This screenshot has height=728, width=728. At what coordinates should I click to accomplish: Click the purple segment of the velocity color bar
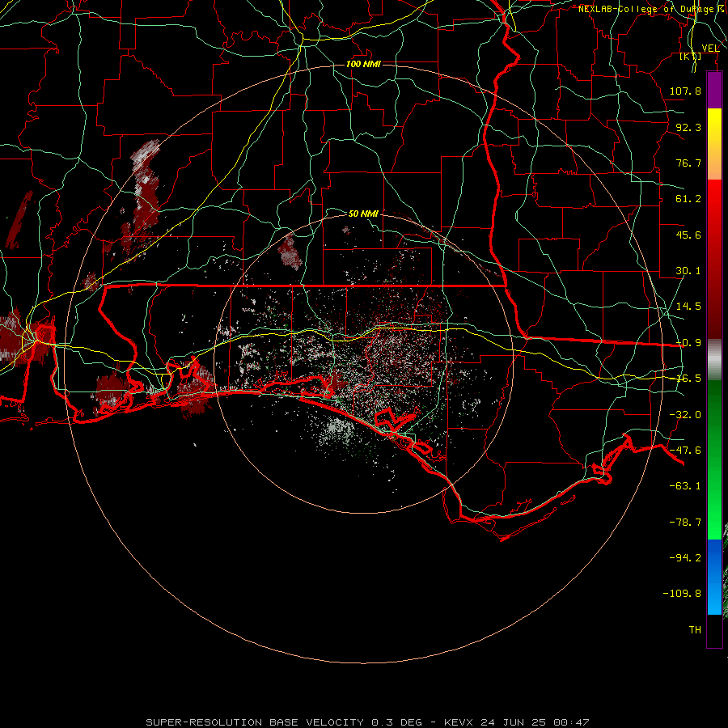click(x=714, y=90)
